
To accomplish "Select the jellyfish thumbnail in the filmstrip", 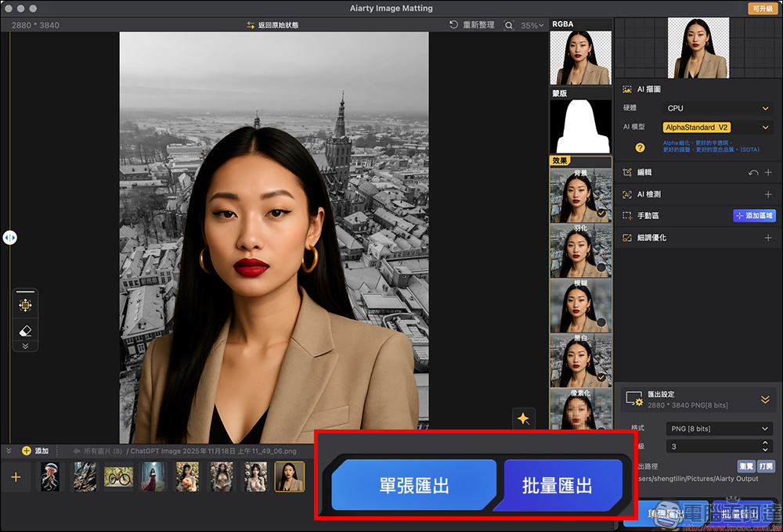I will point(50,476).
